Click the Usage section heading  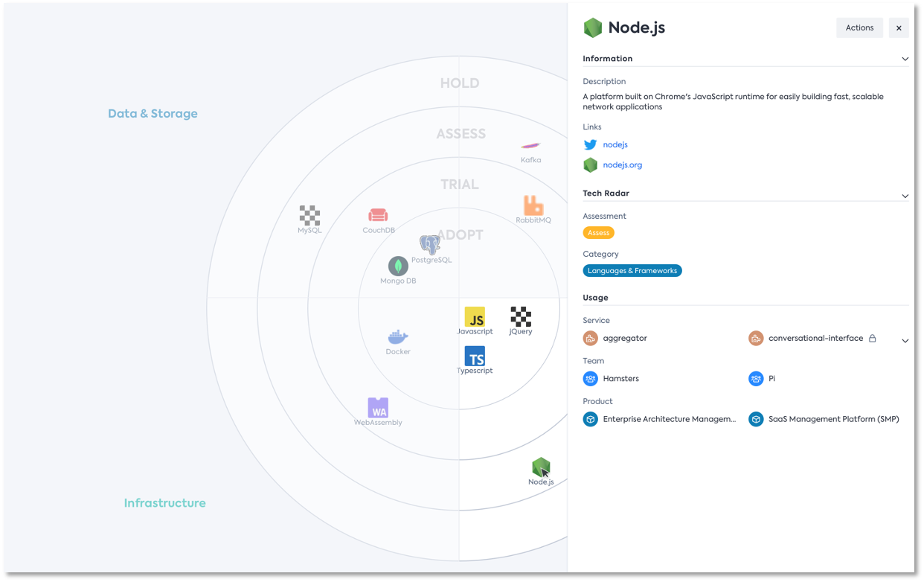595,298
